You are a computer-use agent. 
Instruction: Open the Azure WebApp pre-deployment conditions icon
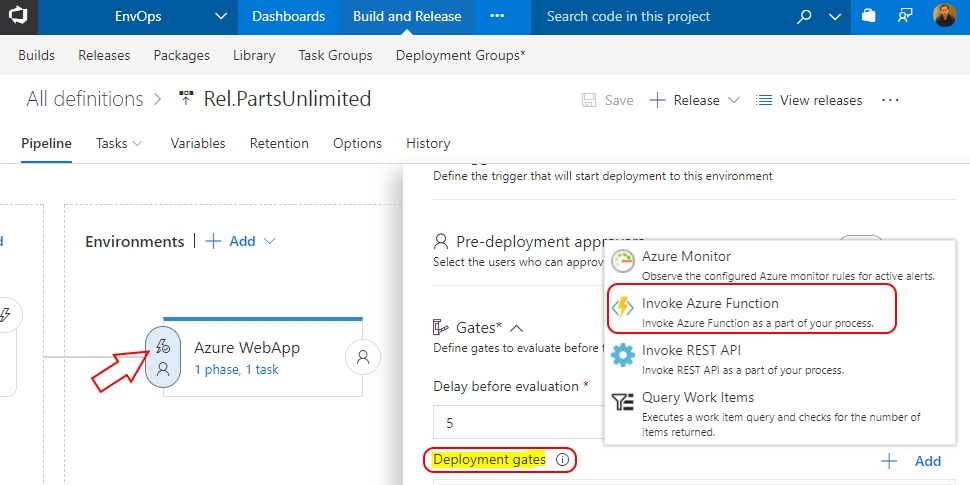163,357
